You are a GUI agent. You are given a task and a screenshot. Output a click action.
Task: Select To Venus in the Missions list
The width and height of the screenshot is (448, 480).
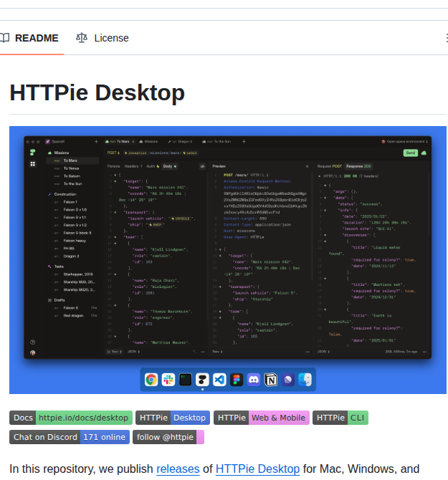71,168
